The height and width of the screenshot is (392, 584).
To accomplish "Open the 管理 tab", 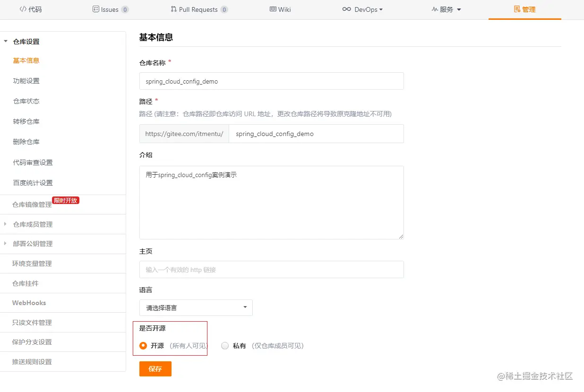I will tap(524, 9).
